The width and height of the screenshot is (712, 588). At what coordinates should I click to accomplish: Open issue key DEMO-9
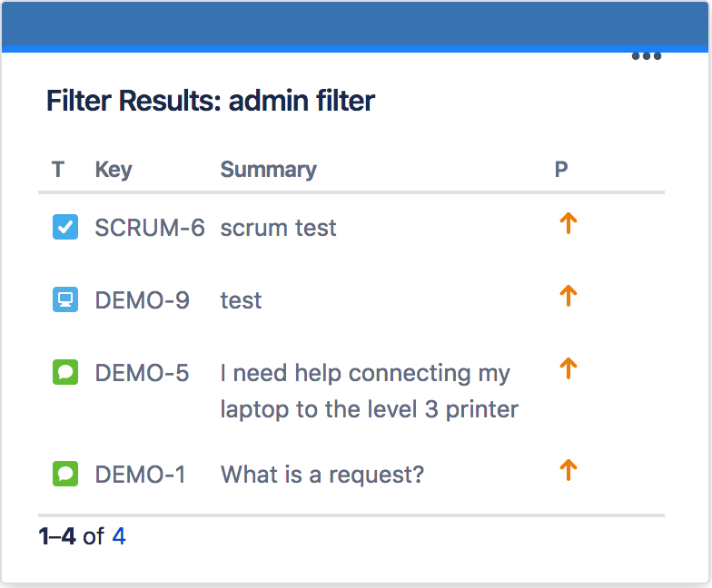143,300
